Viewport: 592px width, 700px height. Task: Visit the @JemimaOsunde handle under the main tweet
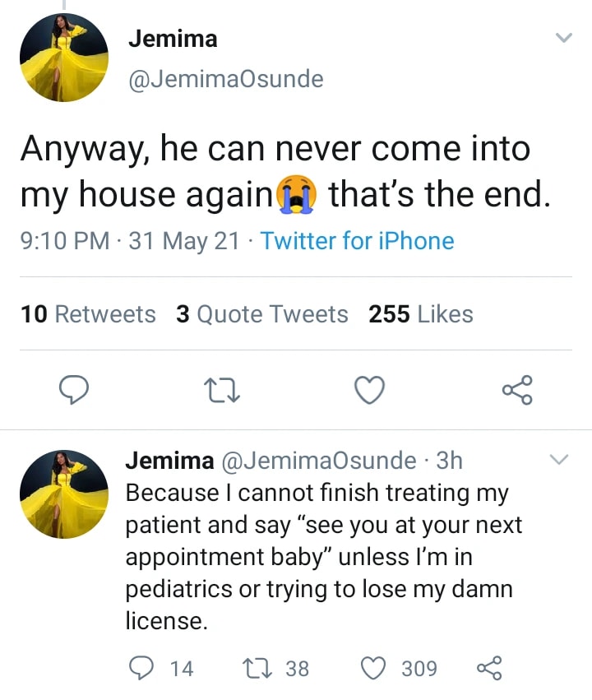click(226, 80)
